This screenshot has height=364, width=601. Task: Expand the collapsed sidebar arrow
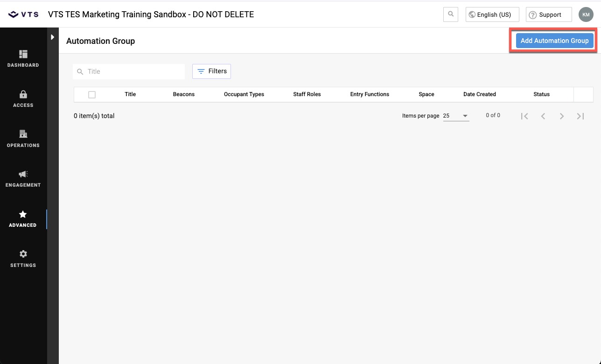point(53,37)
